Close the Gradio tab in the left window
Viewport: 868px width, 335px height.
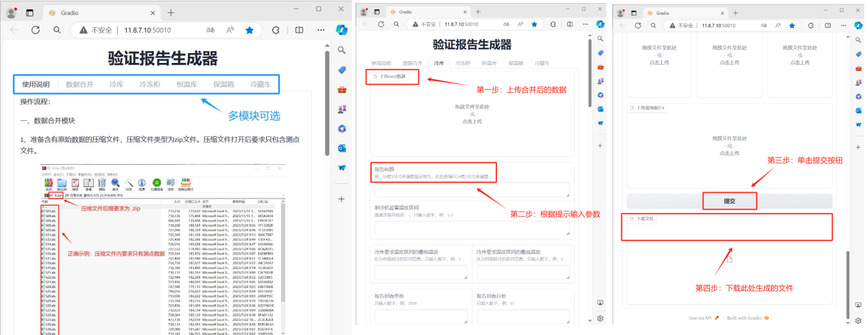(x=152, y=12)
